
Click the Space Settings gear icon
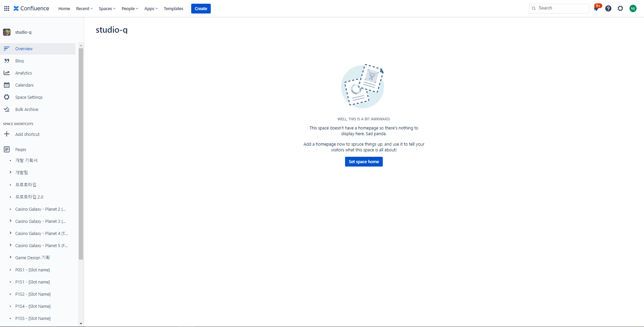coord(7,97)
